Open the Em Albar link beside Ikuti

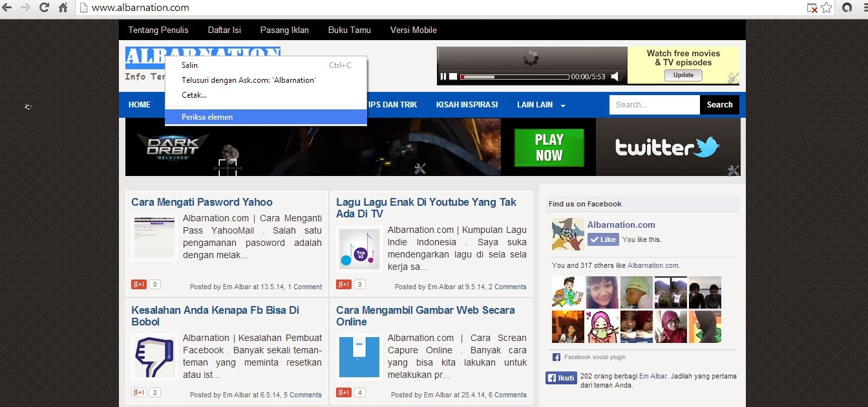[x=654, y=376]
